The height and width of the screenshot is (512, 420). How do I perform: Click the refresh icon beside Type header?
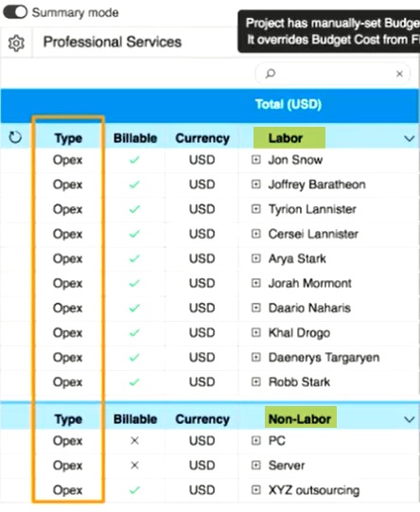(x=15, y=137)
